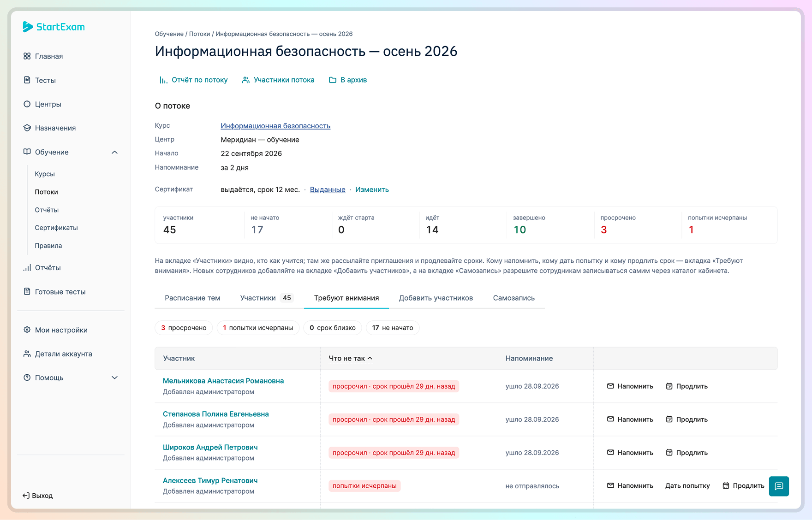812x520 pixels.
Task: Click Изменить next to certificate
Action: click(x=372, y=189)
